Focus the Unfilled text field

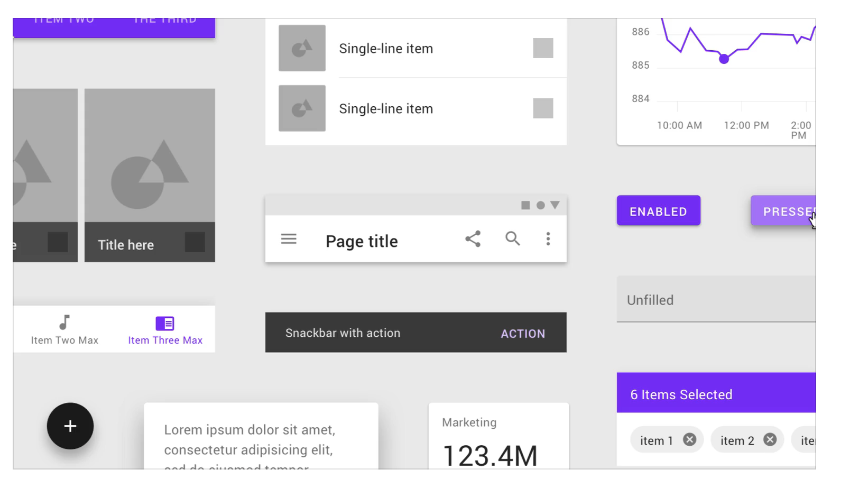coord(716,299)
